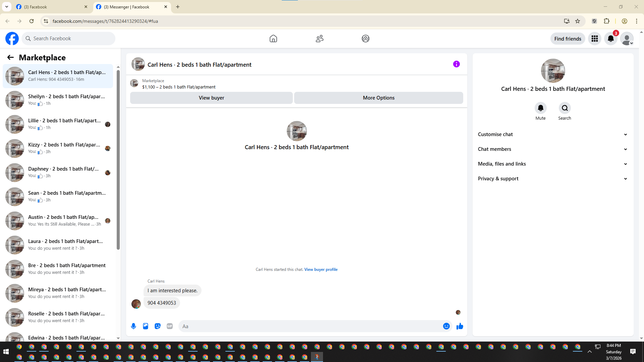Open the Mireya conversation
This screenshot has width=644, height=362.
pos(58,293)
